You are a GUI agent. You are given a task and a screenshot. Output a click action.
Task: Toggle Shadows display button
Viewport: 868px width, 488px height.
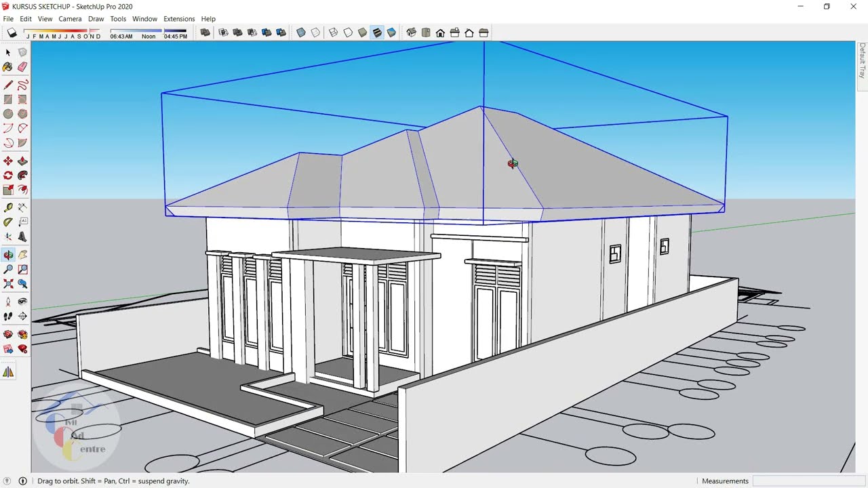tap(12, 33)
